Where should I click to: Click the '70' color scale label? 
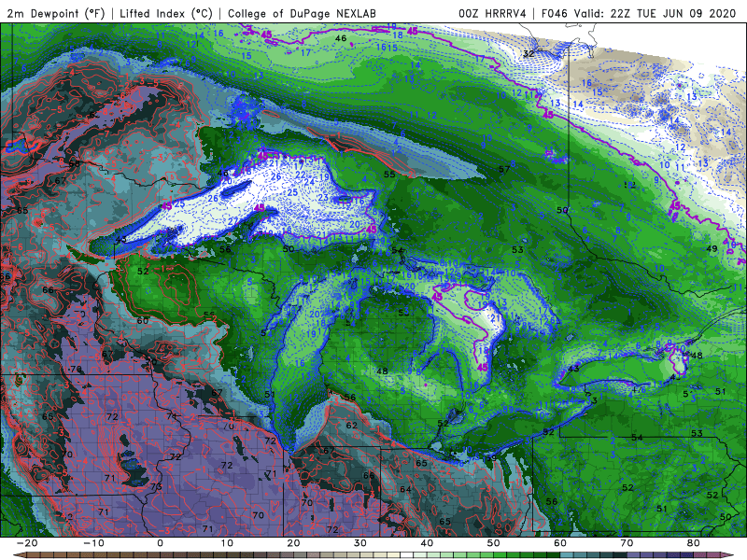pyautogui.click(x=627, y=543)
